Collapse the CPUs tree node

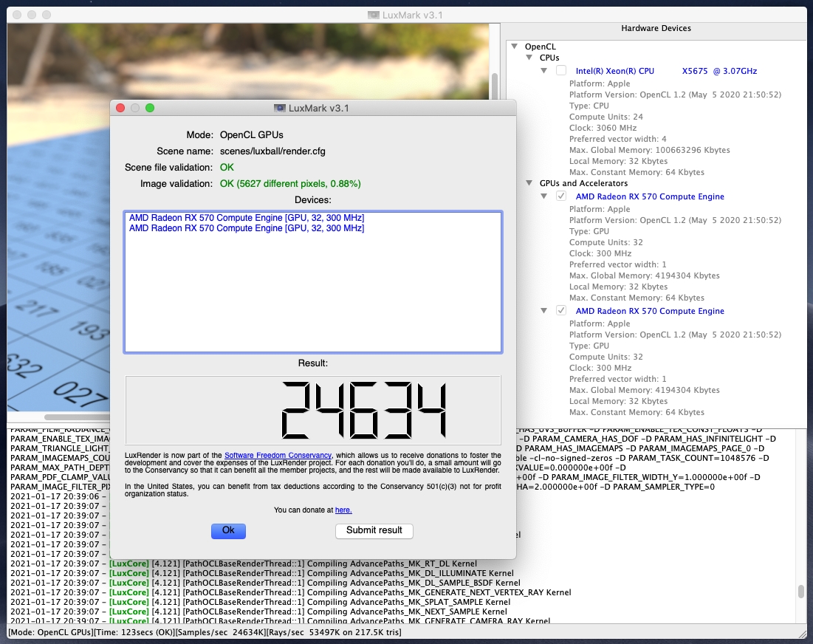click(x=529, y=58)
